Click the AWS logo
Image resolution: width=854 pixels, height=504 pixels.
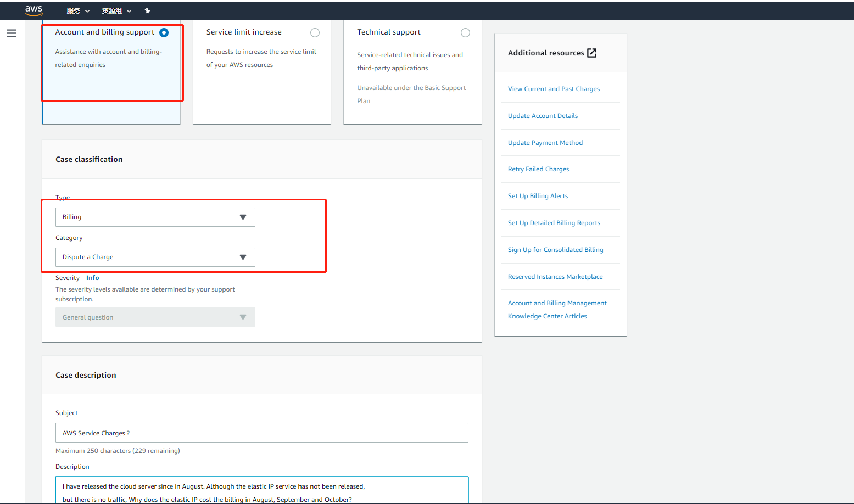click(x=34, y=10)
